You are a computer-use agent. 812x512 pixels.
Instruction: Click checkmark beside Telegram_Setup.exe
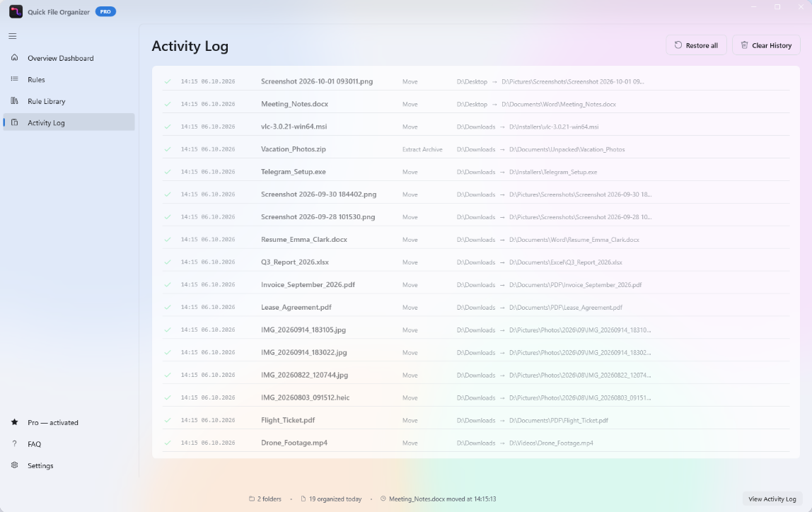click(x=167, y=172)
